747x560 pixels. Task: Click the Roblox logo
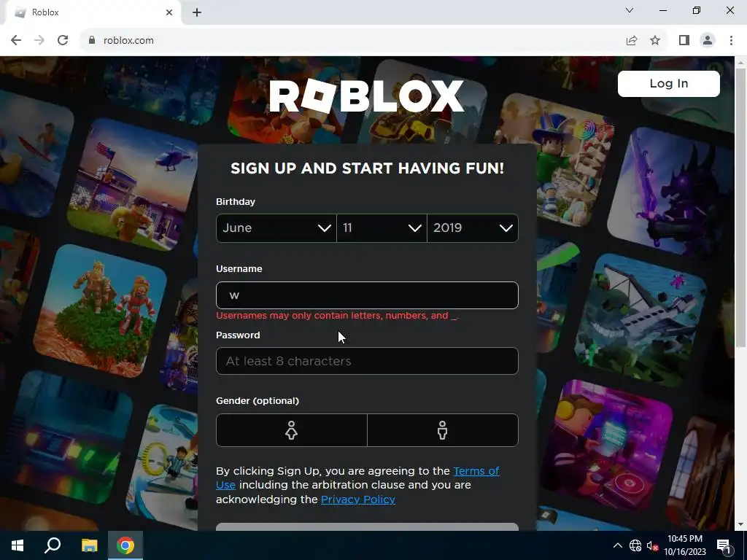point(366,96)
